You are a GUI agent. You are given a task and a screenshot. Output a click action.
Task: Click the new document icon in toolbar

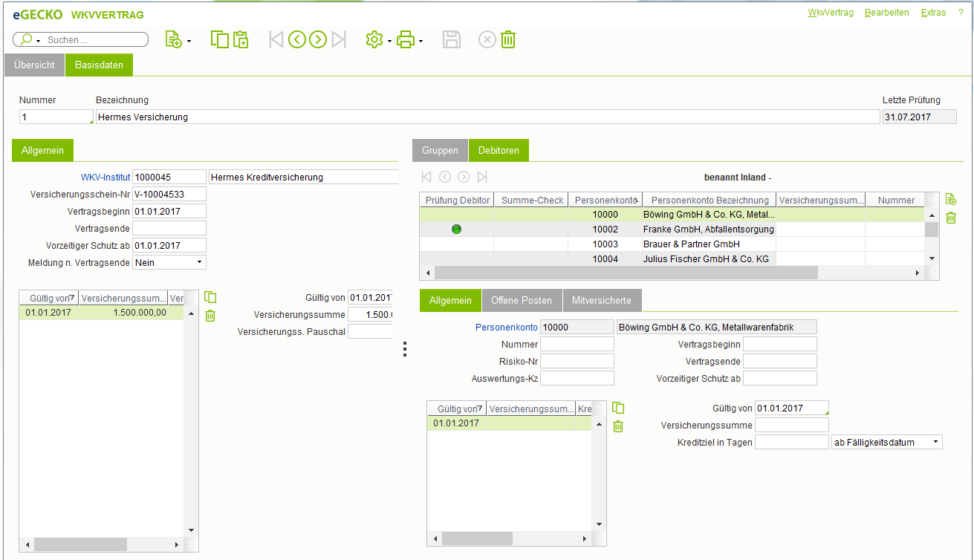pyautogui.click(x=173, y=40)
